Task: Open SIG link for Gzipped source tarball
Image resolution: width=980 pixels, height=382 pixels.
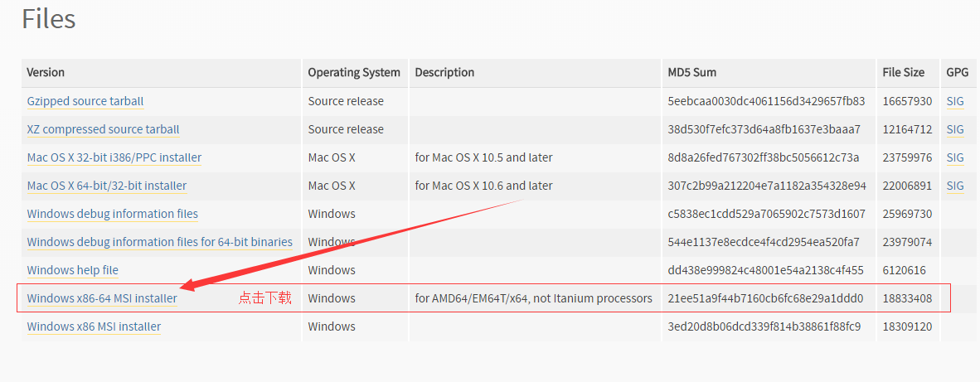Action: tap(955, 101)
